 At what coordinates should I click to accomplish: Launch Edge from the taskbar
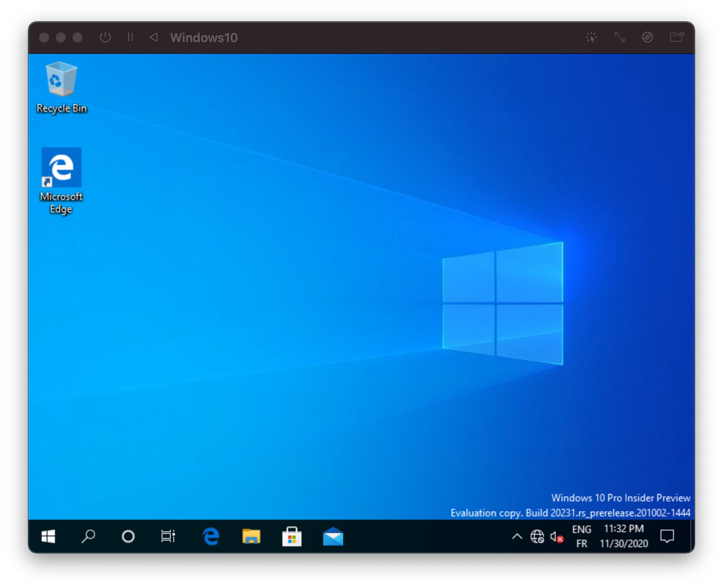point(211,536)
